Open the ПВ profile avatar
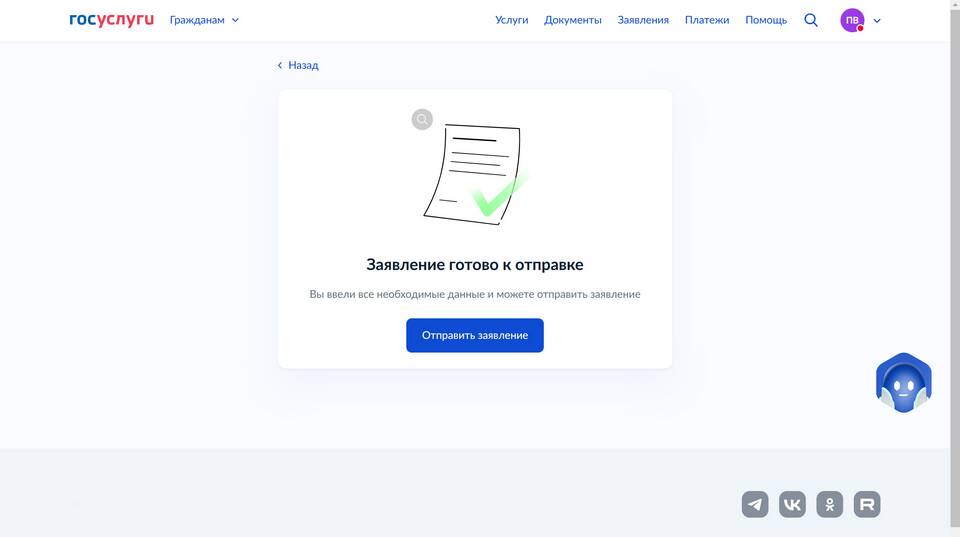This screenshot has width=960, height=537. pyautogui.click(x=852, y=20)
